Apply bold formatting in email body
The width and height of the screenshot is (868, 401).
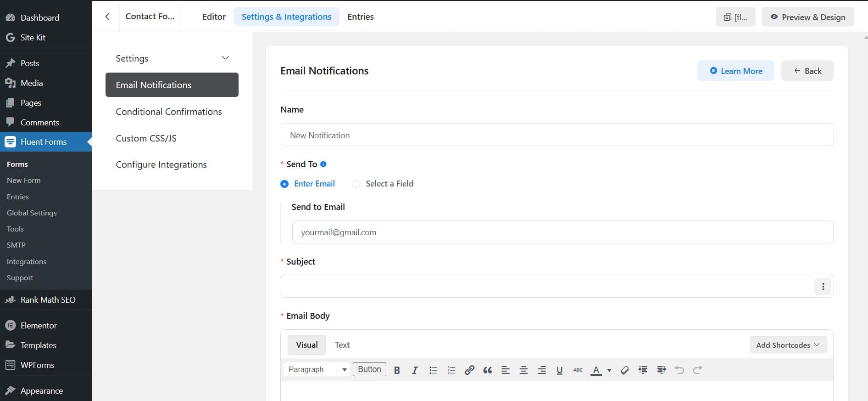tap(397, 370)
